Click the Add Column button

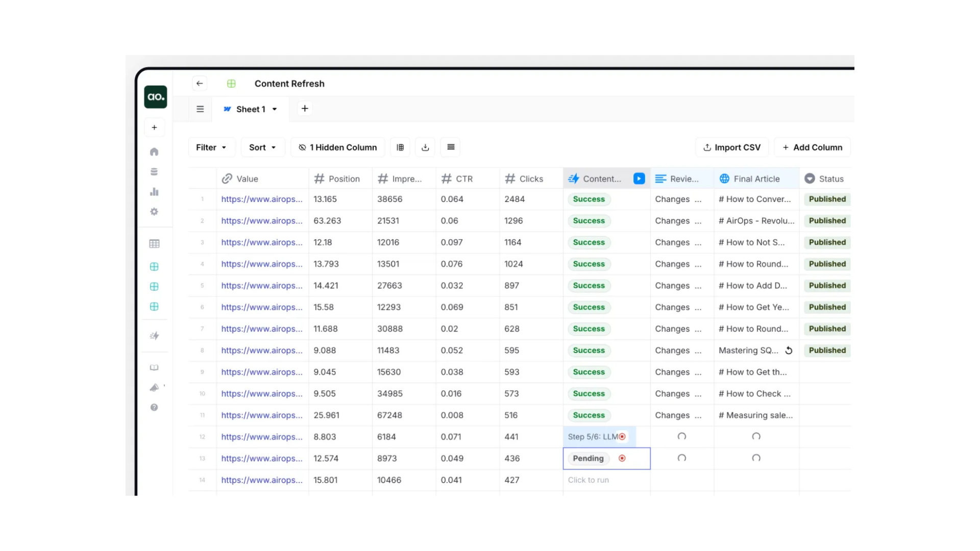click(812, 147)
